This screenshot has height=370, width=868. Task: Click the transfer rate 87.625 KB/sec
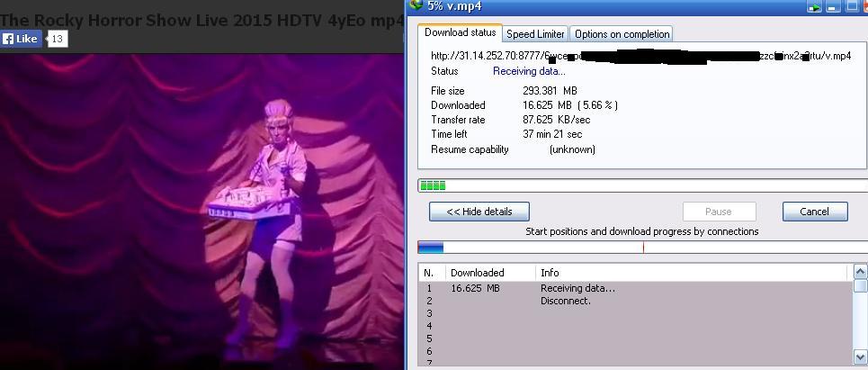pos(557,120)
